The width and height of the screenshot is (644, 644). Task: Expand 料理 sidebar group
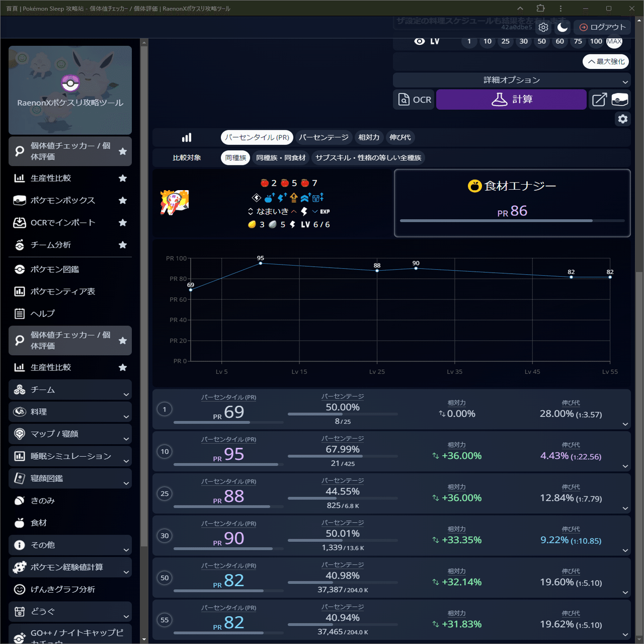(70, 412)
